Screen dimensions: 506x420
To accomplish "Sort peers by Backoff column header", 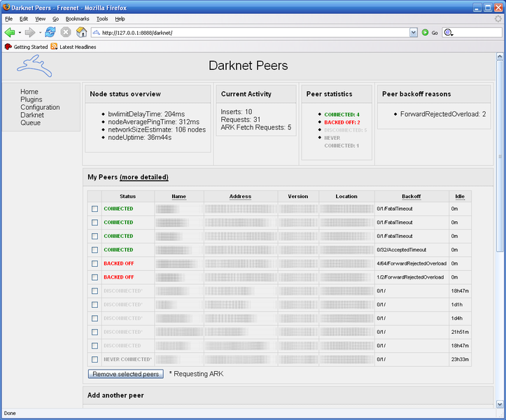I will coord(411,196).
